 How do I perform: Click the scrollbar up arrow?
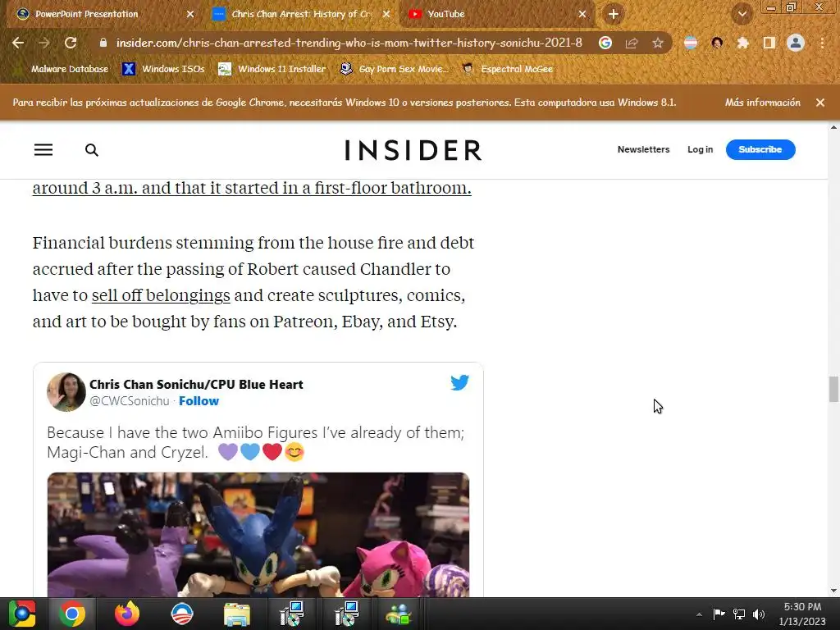pyautogui.click(x=833, y=127)
